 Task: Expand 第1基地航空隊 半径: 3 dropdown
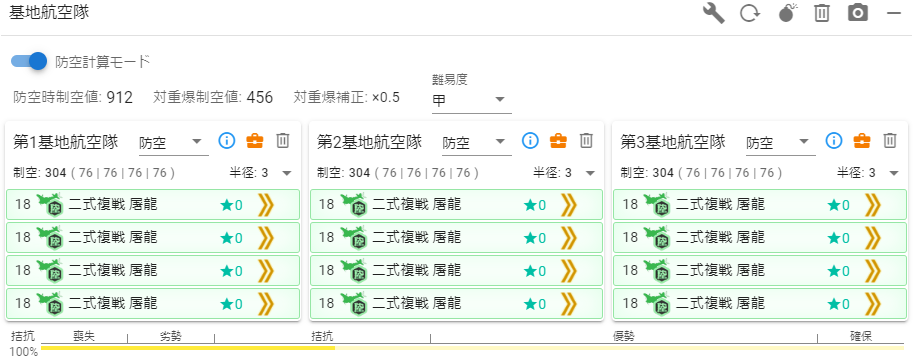pos(261,173)
